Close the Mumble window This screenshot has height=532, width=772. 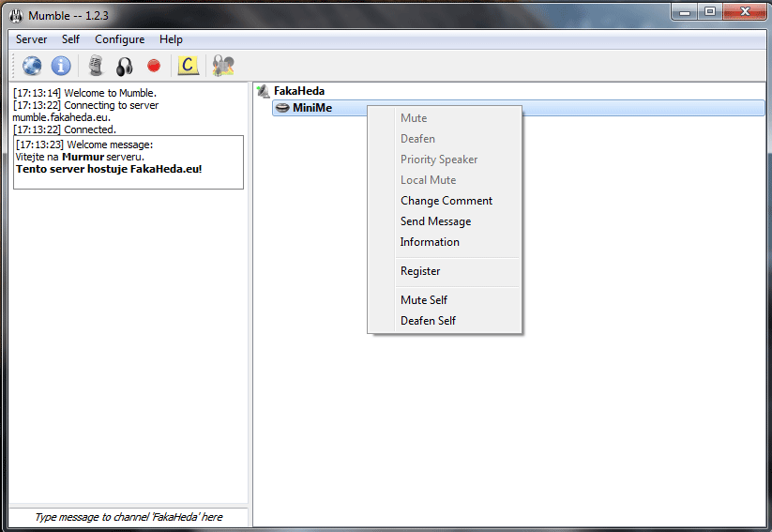745,12
